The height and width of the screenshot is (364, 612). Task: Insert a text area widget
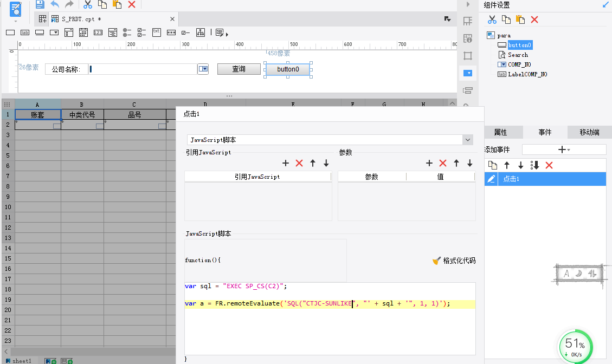(x=157, y=32)
